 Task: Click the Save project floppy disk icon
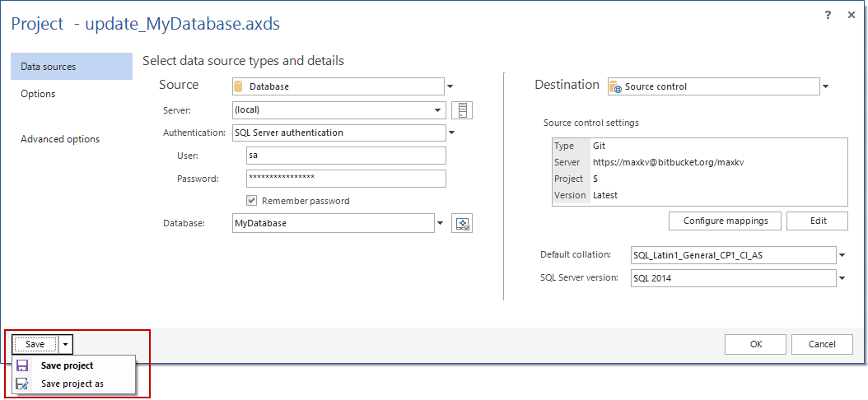coord(22,365)
